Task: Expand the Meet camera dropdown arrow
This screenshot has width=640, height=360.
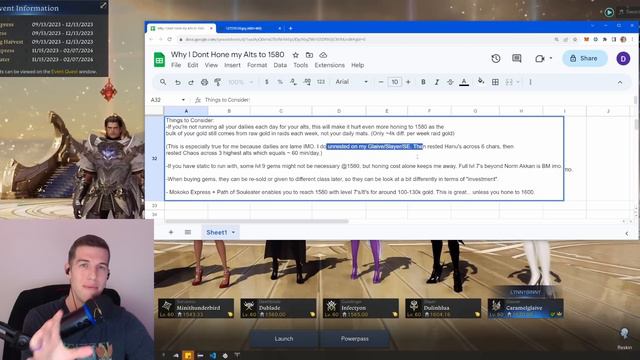Action: pyautogui.click(x=551, y=58)
